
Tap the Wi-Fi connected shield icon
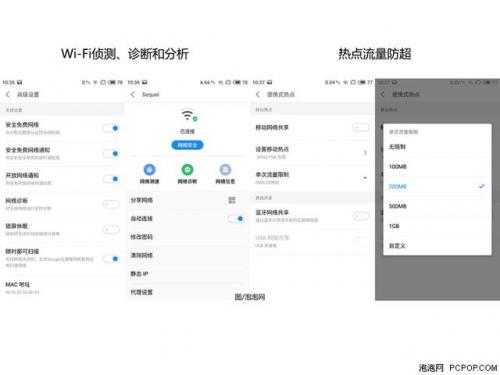click(x=189, y=115)
